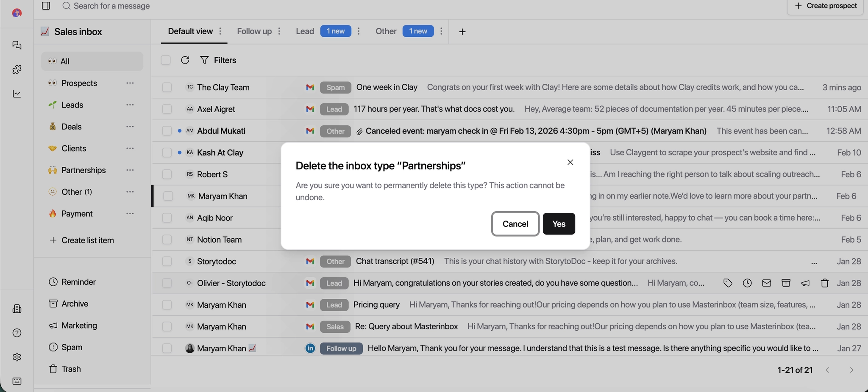Open keyboard shortcuts icon at sidebar bottom
868x392 pixels.
point(17,381)
